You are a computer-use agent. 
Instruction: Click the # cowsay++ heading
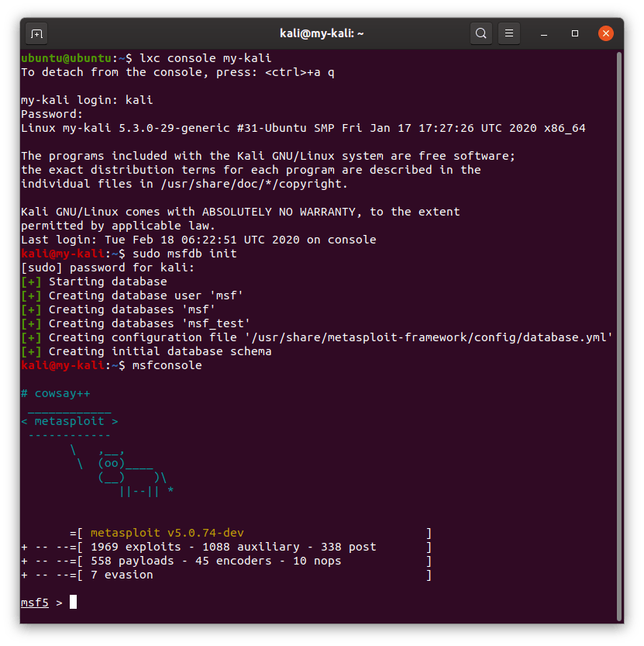[x=56, y=393]
